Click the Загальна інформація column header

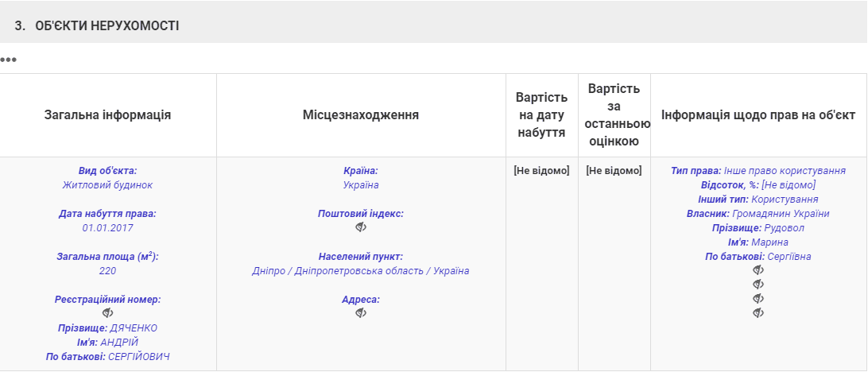coord(107,115)
